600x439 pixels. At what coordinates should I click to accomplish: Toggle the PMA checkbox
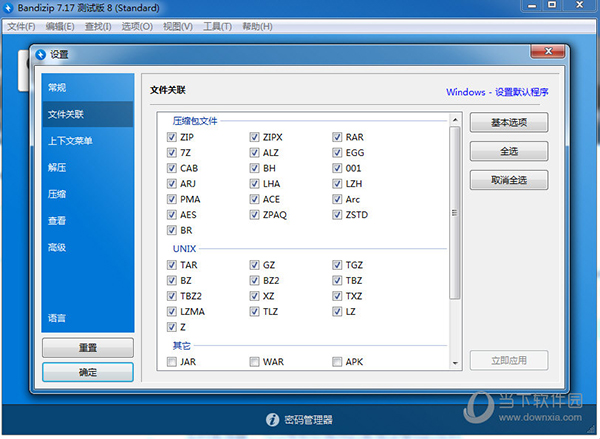pos(172,199)
